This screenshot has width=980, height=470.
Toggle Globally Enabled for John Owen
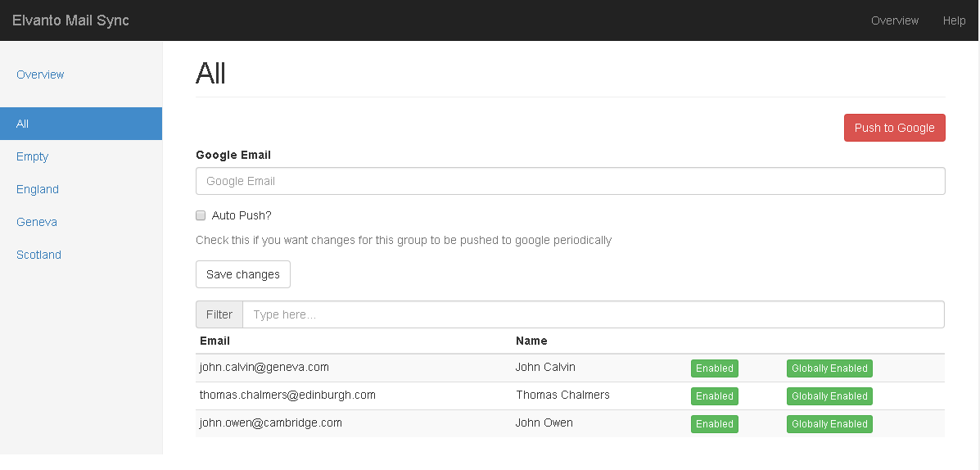coord(829,424)
